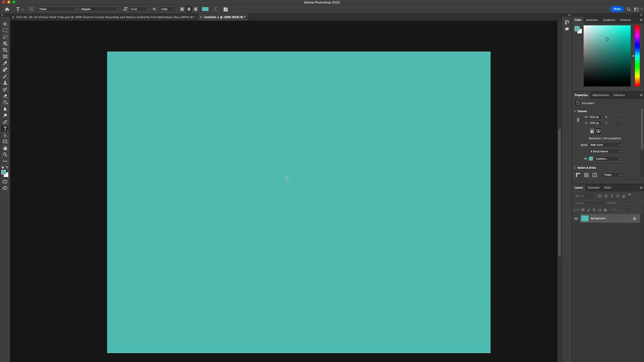Select the Object Selection tool
644x362 pixels.
(5, 44)
